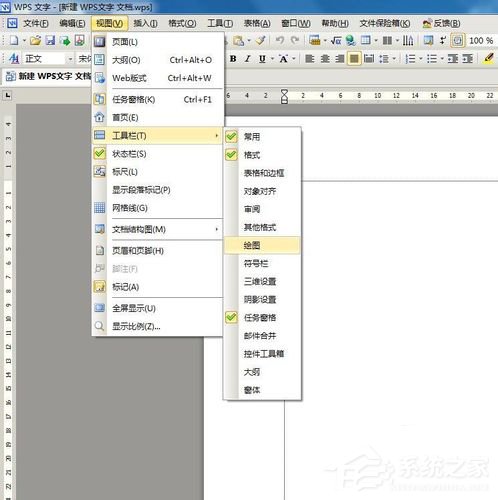The image size is (498, 500).
Task: Open the 文件(F) menu
Action: 36,23
